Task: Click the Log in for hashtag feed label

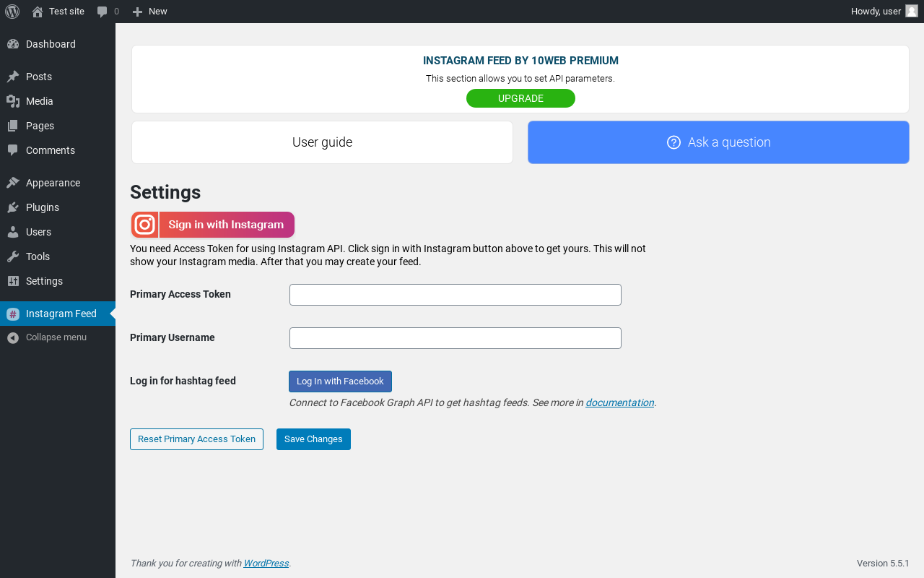Action: tap(183, 381)
